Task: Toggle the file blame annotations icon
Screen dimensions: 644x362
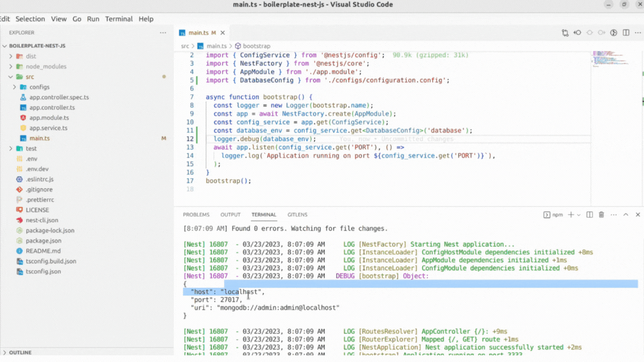Action: coord(614,33)
